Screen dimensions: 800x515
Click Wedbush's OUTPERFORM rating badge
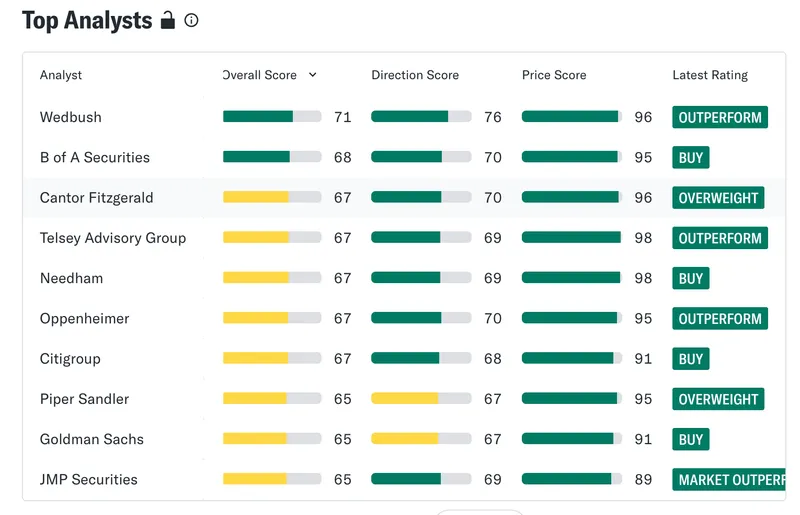720,117
